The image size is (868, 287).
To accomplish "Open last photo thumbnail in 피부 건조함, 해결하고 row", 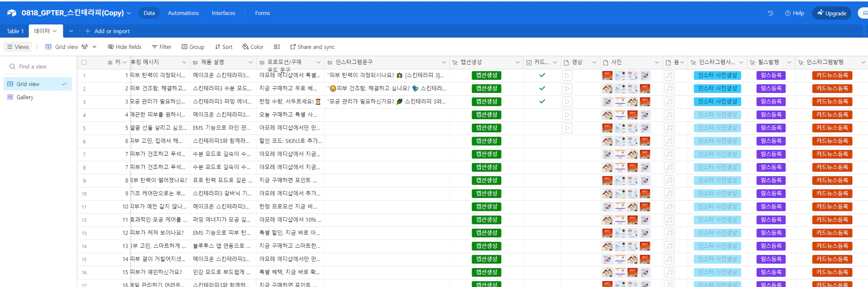I will click(645, 89).
